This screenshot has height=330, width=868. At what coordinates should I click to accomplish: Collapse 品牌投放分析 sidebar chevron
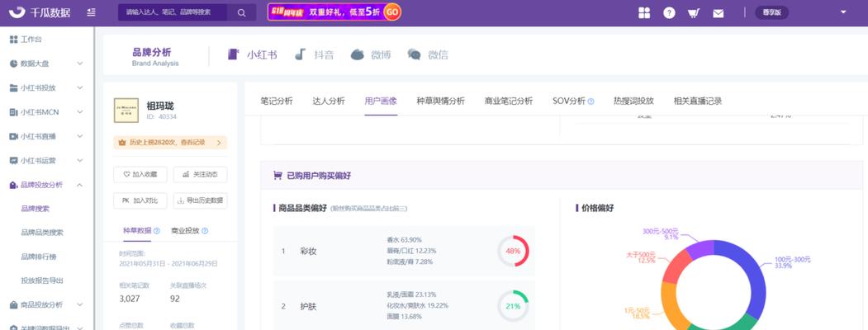click(80, 185)
